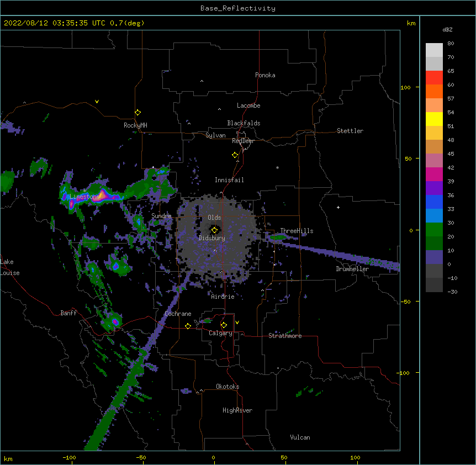The width and height of the screenshot is (476, 465).
Task: Click the Sylvan town label
Action: pyautogui.click(x=215, y=135)
